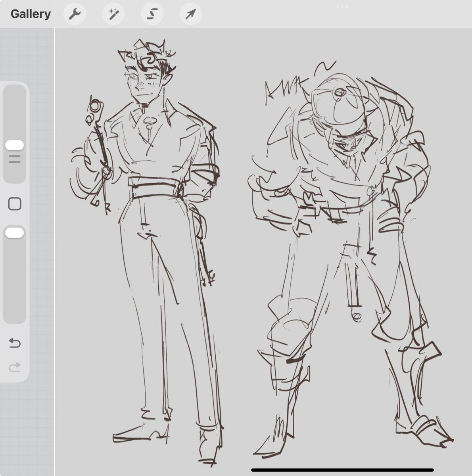
Task: Tap the three-dot multitasking indicator
Action: point(342,7)
